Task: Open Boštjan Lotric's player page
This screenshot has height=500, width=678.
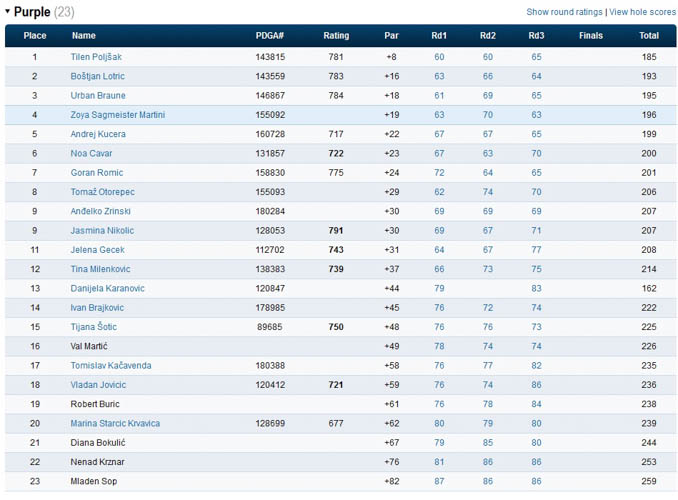Action: coord(98,76)
